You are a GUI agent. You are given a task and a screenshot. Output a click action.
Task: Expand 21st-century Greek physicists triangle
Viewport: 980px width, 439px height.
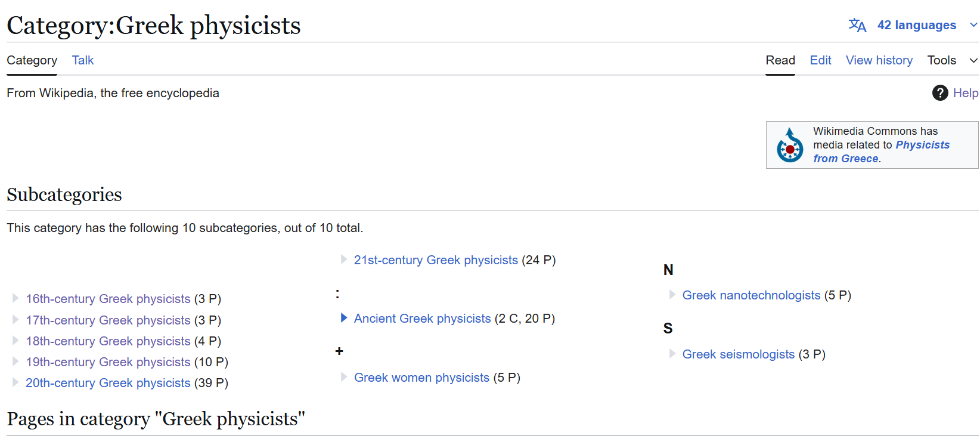344,259
